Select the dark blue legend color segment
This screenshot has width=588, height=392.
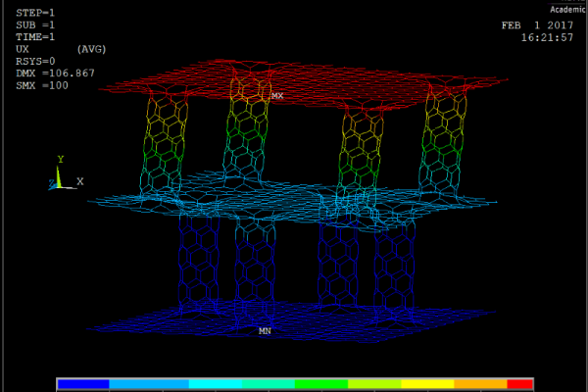[83, 384]
